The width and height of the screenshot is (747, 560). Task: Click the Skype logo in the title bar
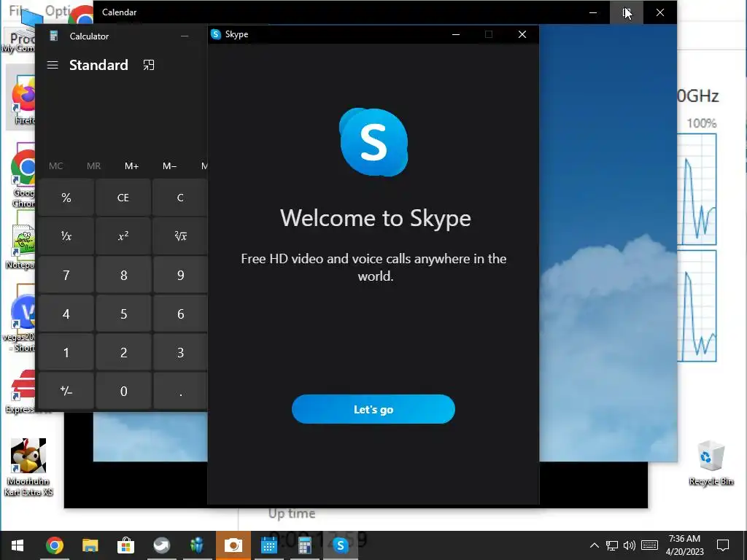216,34
